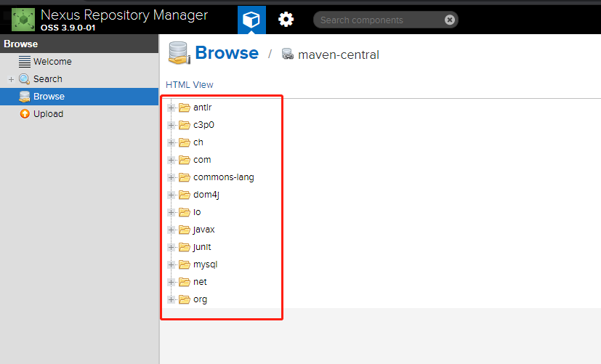This screenshot has height=364, width=601.
Task: Expand the net folder
Action: tap(172, 282)
